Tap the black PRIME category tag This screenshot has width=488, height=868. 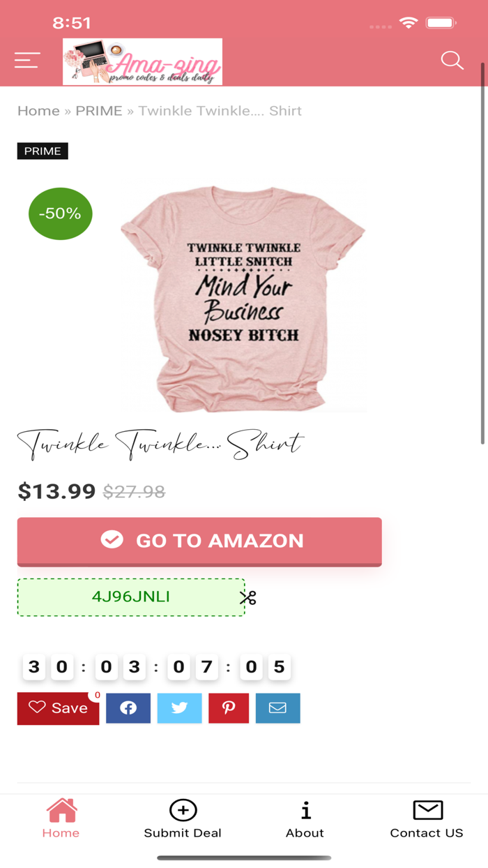[x=43, y=151]
